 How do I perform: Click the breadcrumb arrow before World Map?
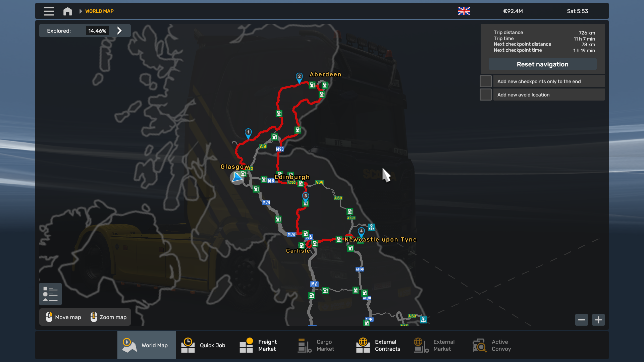[x=80, y=11]
